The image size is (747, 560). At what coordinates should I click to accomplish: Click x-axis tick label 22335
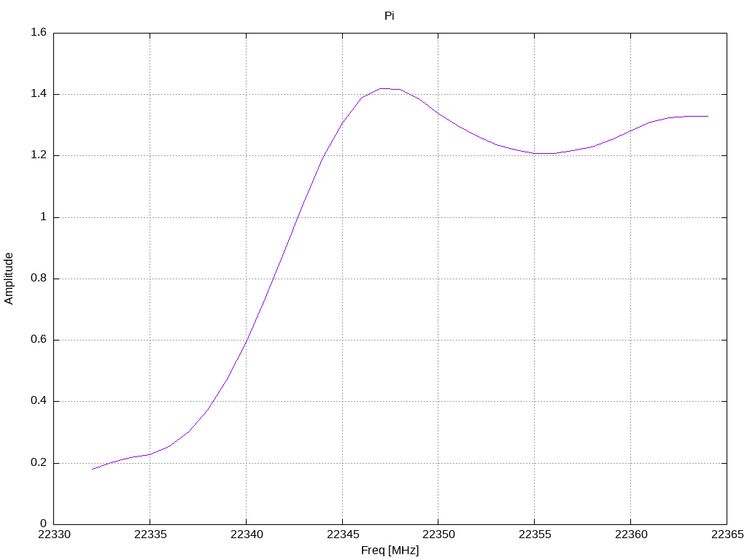pos(150,534)
